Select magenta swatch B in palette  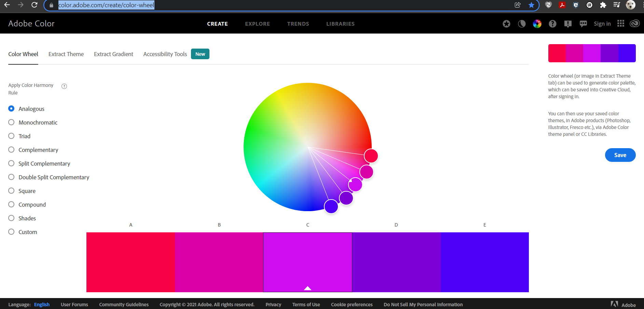pyautogui.click(x=219, y=262)
